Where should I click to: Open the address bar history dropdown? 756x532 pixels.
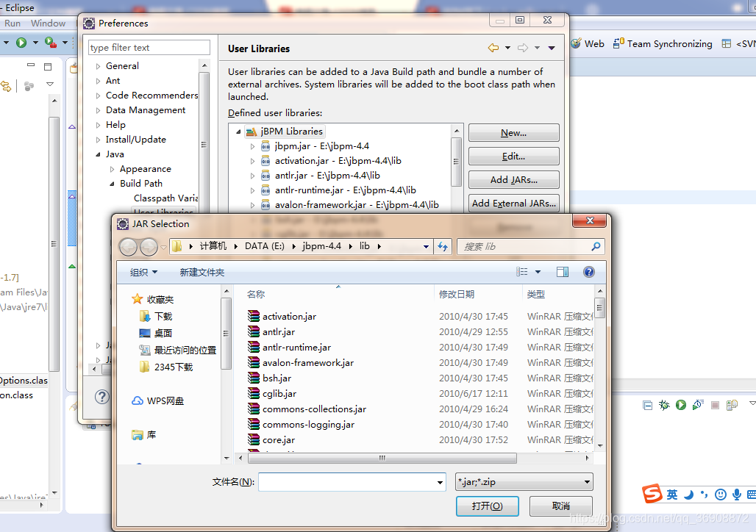426,247
